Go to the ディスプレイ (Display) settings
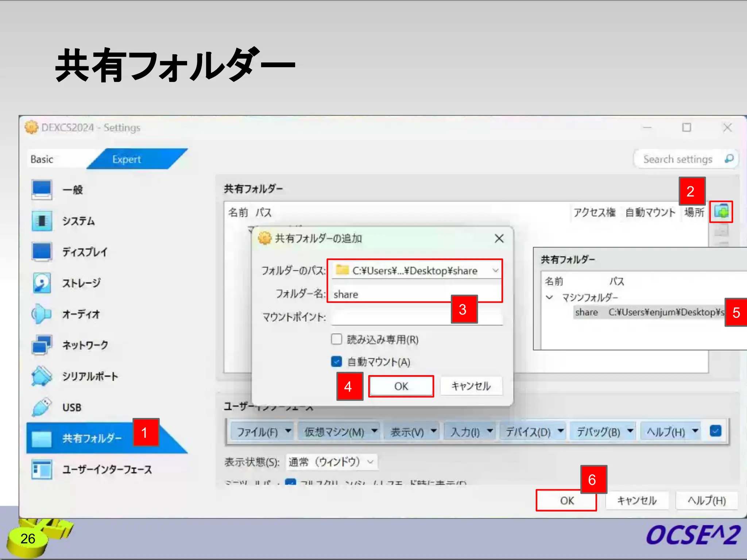Image resolution: width=747 pixels, height=560 pixels. click(85, 252)
